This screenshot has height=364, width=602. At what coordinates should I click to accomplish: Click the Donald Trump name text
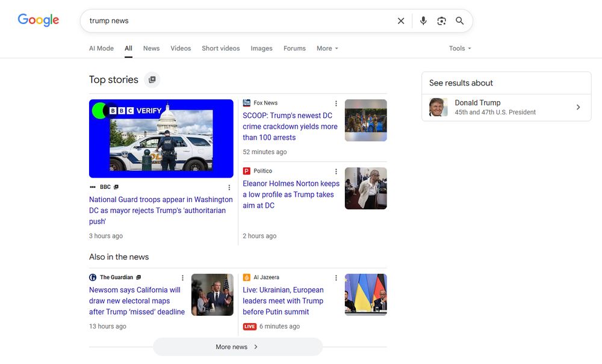click(x=477, y=103)
